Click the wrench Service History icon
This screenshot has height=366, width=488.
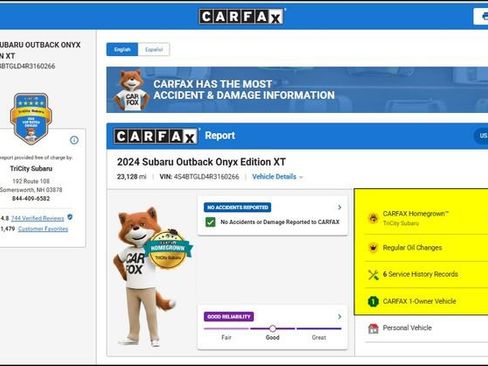pos(373,275)
